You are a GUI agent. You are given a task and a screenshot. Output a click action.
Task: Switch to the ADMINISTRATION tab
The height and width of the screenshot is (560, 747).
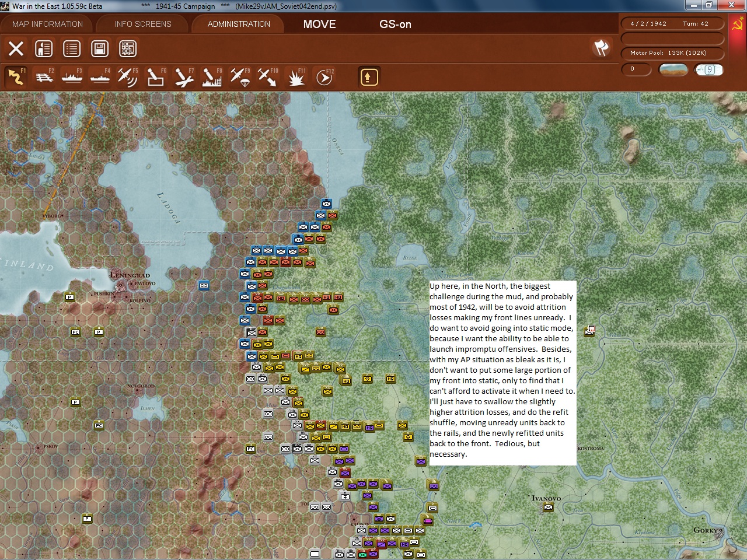pyautogui.click(x=239, y=24)
